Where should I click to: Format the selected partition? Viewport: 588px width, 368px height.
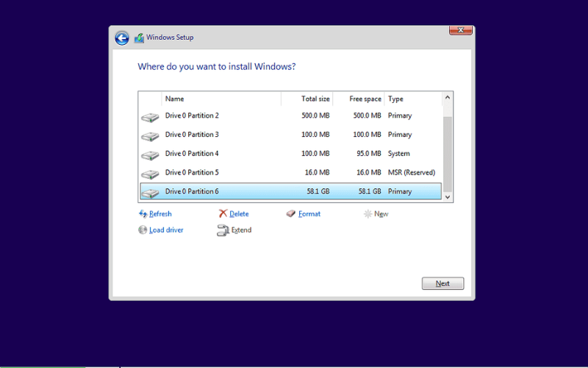309,213
